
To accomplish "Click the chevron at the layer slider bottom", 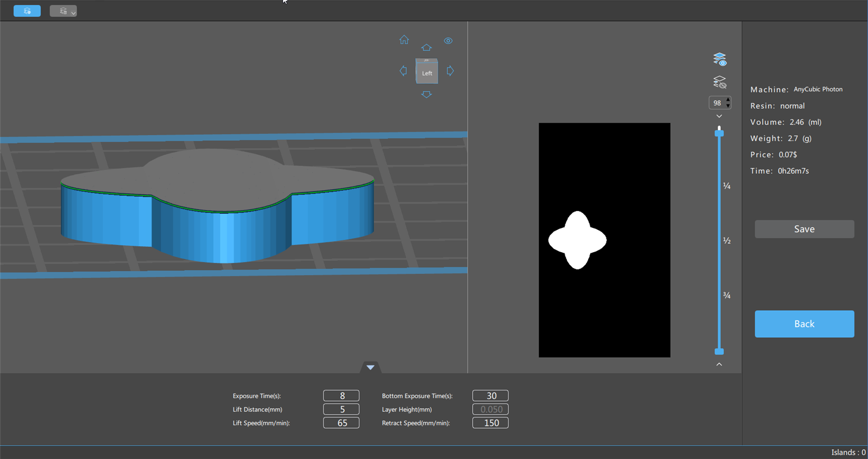I will click(719, 364).
